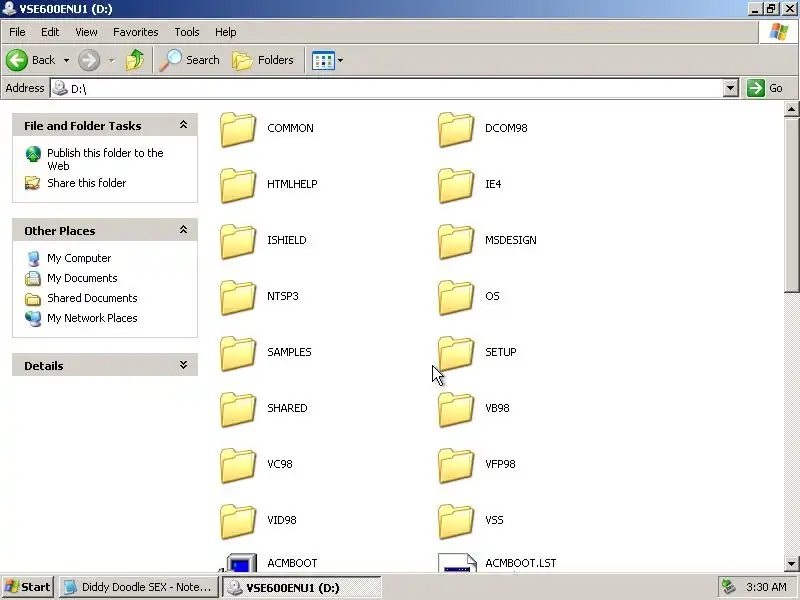Open the COMMON folder icon

(238, 130)
